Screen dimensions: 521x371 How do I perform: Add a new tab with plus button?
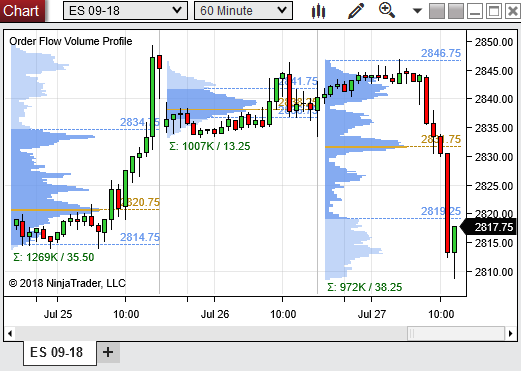tap(108, 352)
